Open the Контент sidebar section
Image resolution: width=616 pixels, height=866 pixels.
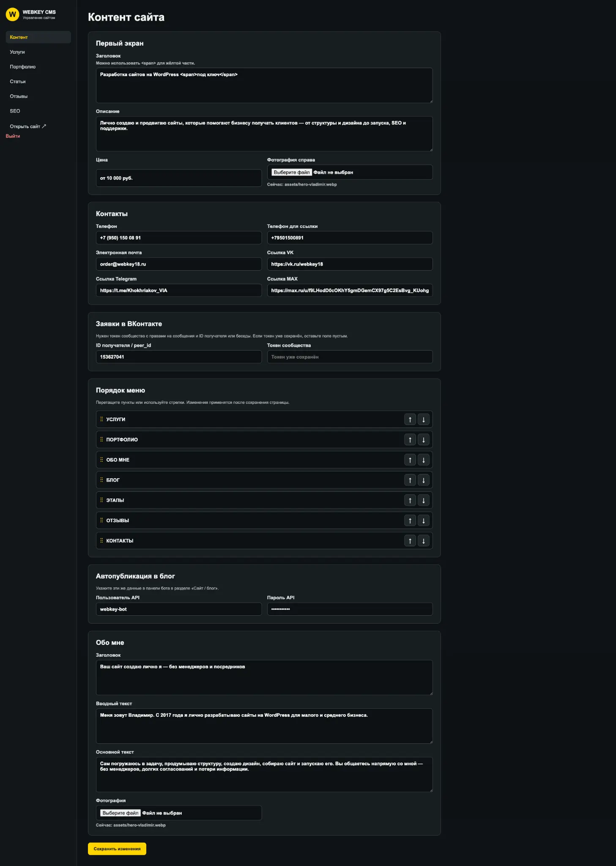(38, 37)
